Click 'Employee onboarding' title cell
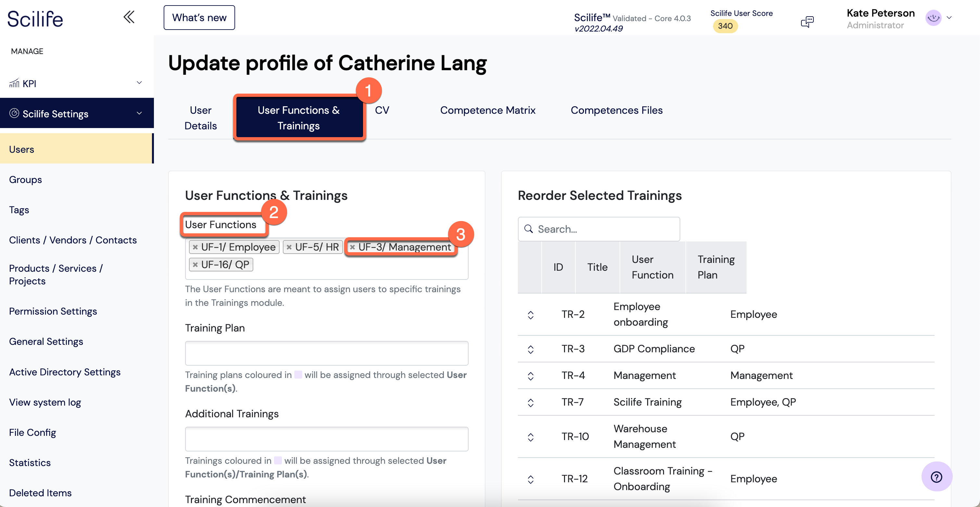Screen dimensions: 980x507 (x=641, y=314)
